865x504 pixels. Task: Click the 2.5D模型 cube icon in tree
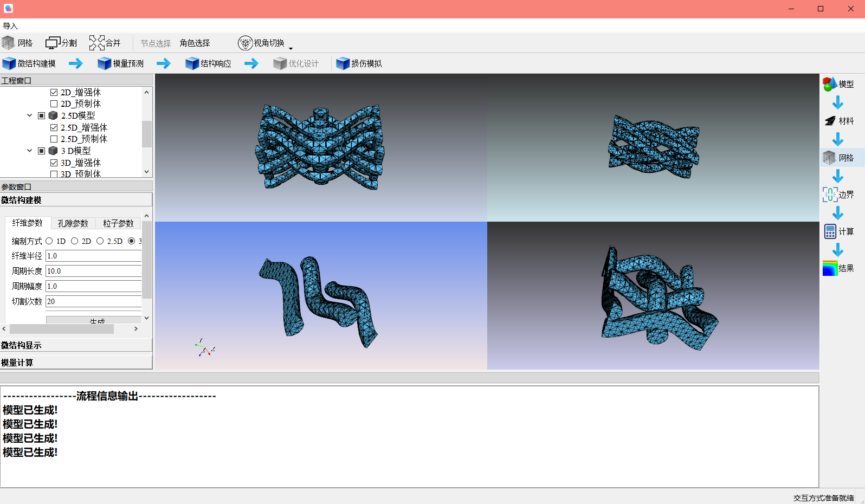point(53,115)
